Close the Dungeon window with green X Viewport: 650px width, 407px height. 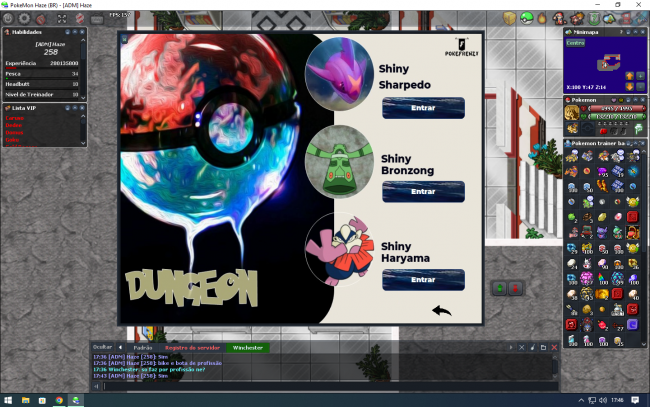pyautogui.click(x=124, y=39)
